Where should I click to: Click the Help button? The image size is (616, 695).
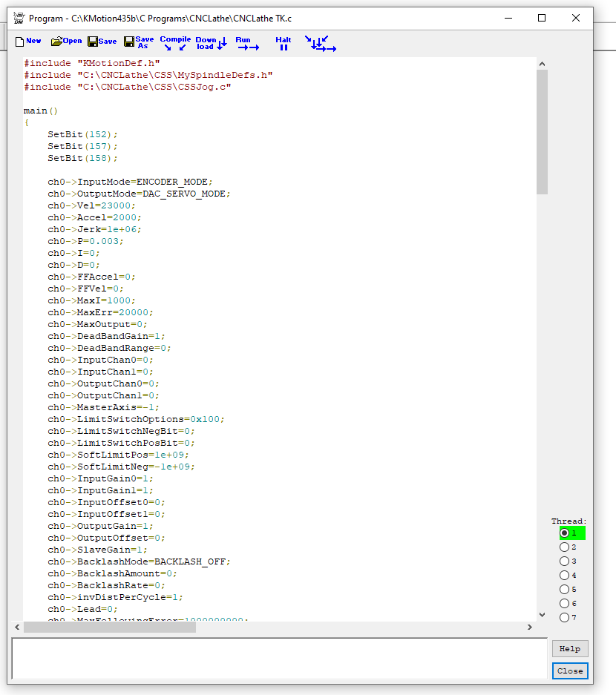pos(570,648)
